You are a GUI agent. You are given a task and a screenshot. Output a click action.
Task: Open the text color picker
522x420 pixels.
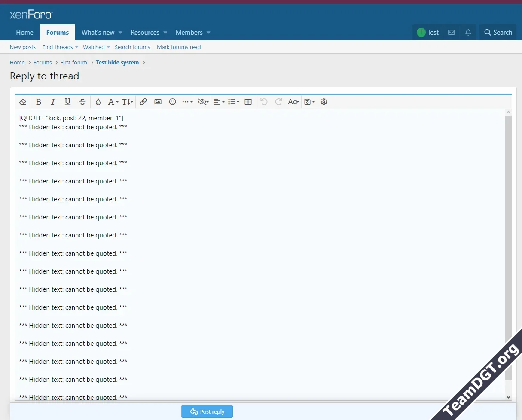(x=98, y=102)
